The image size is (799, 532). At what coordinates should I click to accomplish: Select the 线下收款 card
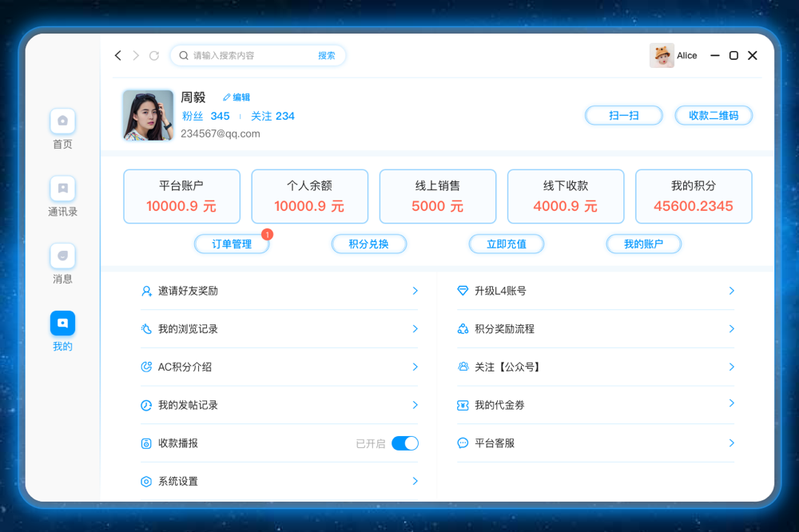tap(566, 197)
